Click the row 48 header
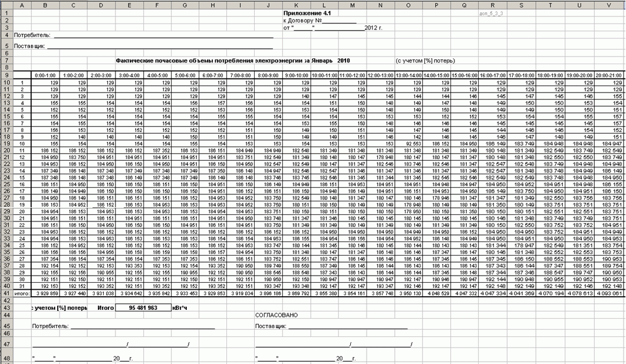This screenshot has width=626, height=364. (6, 359)
